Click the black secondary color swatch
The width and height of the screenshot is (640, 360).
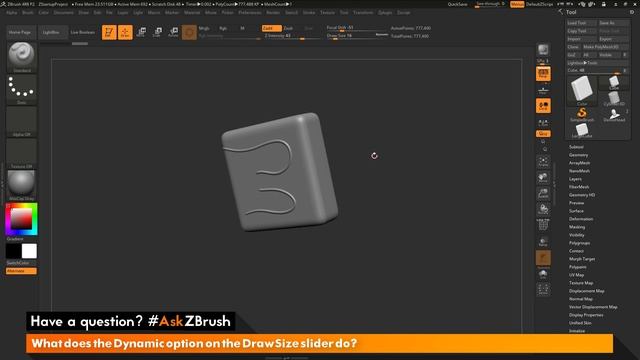point(13,251)
